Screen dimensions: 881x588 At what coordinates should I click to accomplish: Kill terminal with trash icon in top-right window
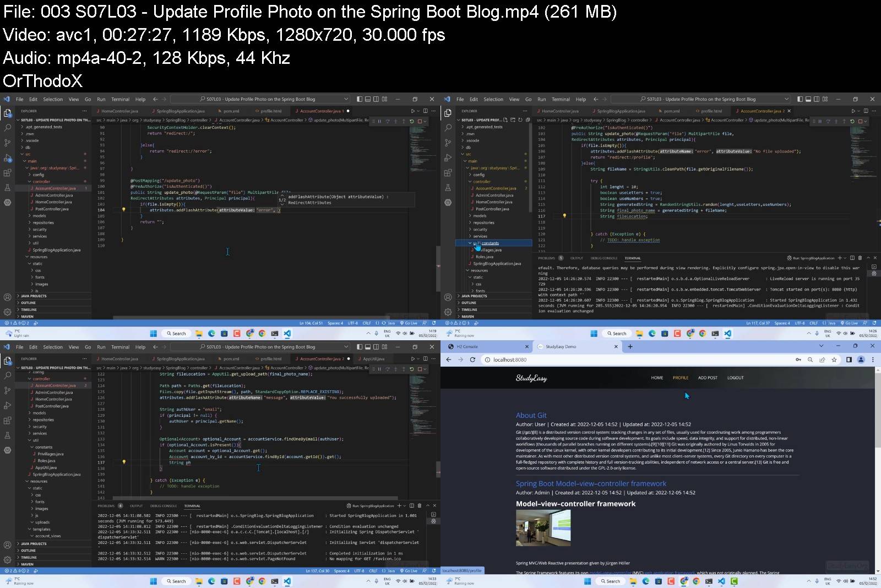click(x=860, y=258)
